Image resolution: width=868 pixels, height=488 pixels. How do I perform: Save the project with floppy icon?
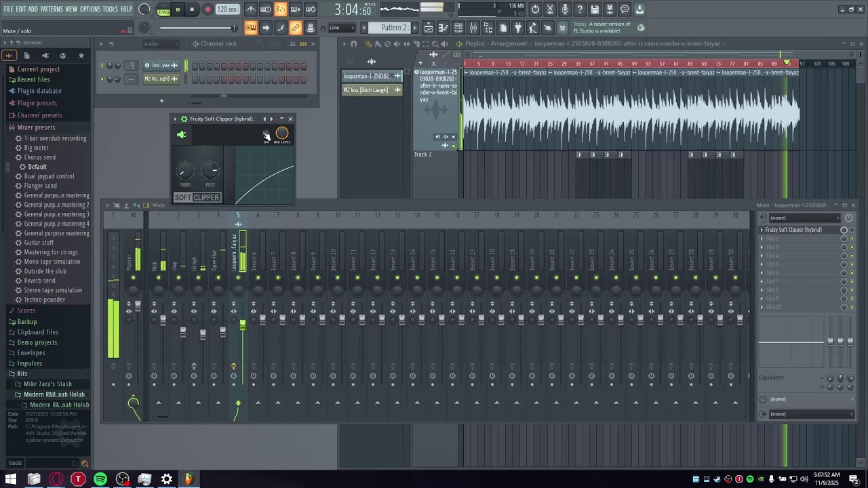point(595,9)
